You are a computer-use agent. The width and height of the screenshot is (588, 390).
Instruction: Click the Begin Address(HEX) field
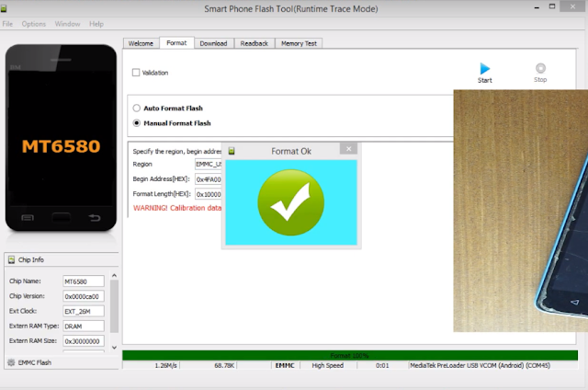[x=209, y=179]
